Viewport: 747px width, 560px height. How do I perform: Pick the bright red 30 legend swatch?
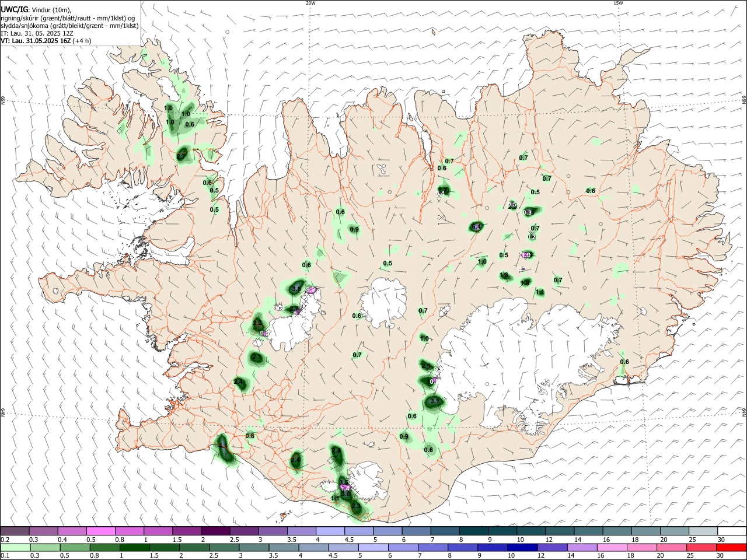[x=731, y=547]
